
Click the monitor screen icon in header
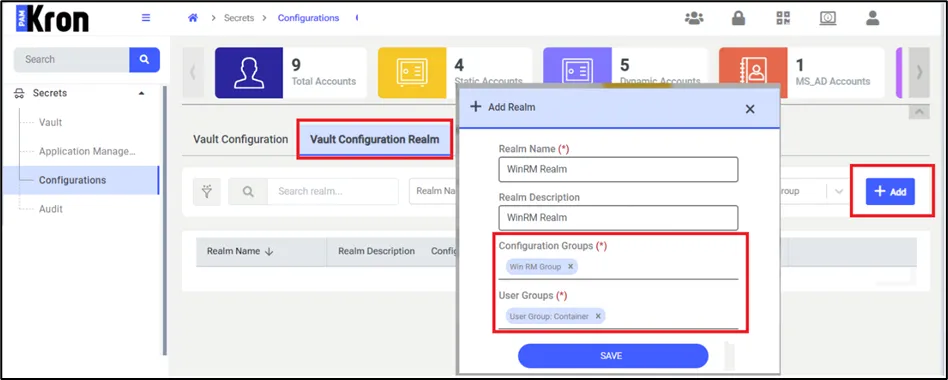click(x=828, y=18)
